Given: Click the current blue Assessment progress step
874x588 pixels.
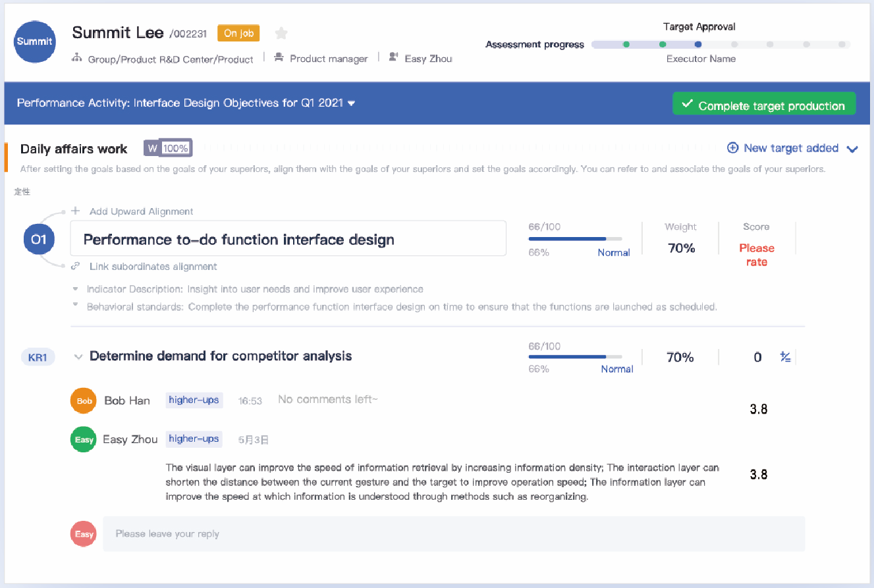Looking at the screenshot, I should tap(698, 45).
